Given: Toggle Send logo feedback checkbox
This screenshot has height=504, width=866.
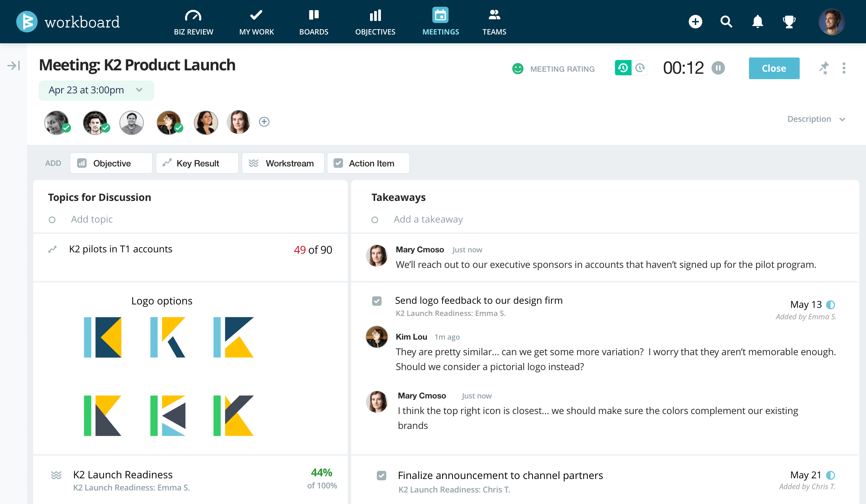Looking at the screenshot, I should [x=377, y=301].
